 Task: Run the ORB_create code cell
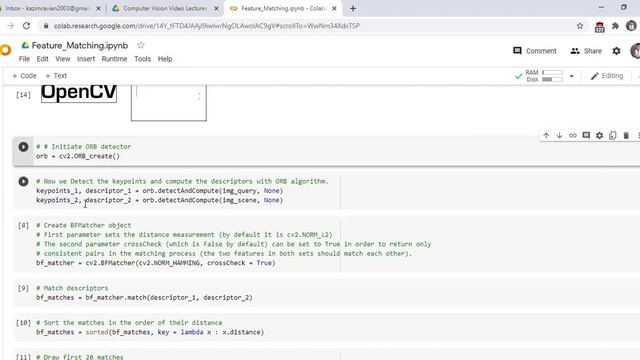(23, 147)
